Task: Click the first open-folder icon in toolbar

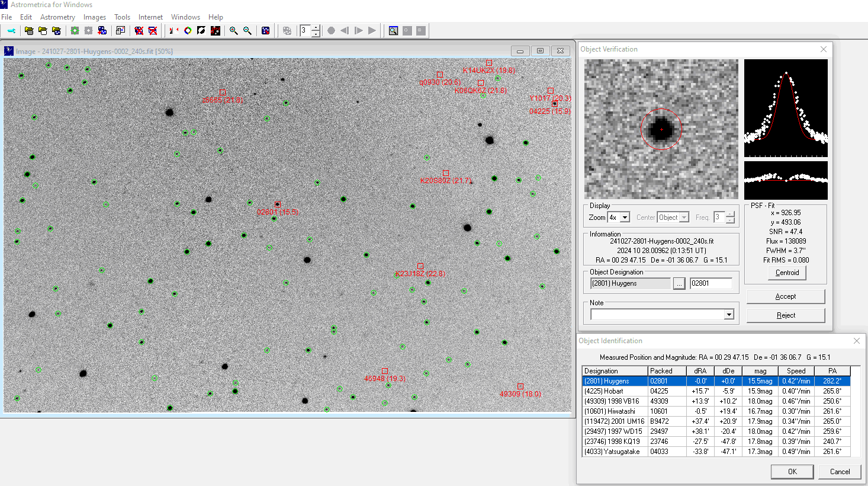Action: pyautogui.click(x=29, y=31)
